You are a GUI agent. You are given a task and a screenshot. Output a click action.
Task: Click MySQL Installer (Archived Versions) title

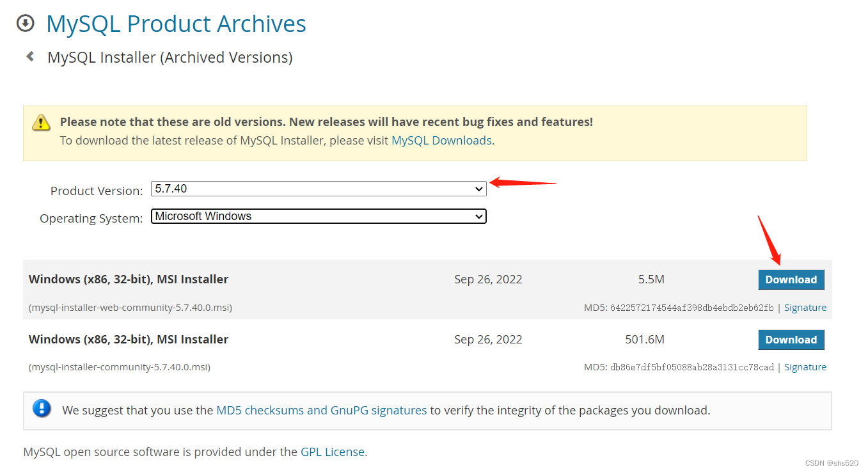tap(170, 57)
